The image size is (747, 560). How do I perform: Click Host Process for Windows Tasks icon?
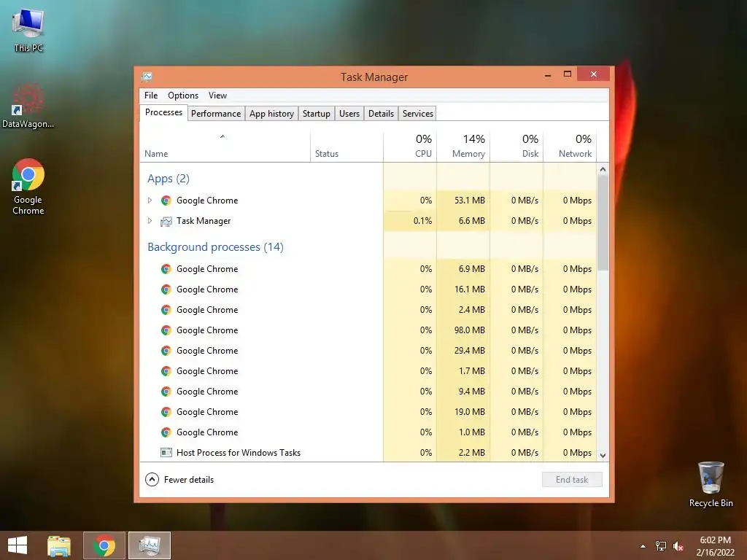[x=166, y=452]
